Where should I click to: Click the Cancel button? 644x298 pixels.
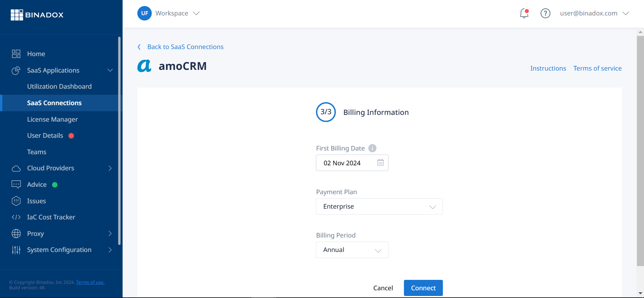(383, 288)
